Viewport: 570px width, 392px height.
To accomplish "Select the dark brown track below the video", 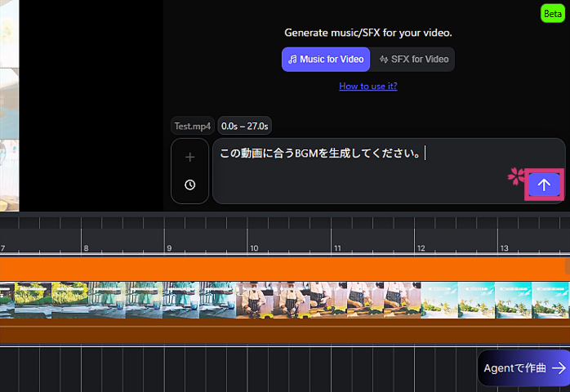I will [285, 332].
